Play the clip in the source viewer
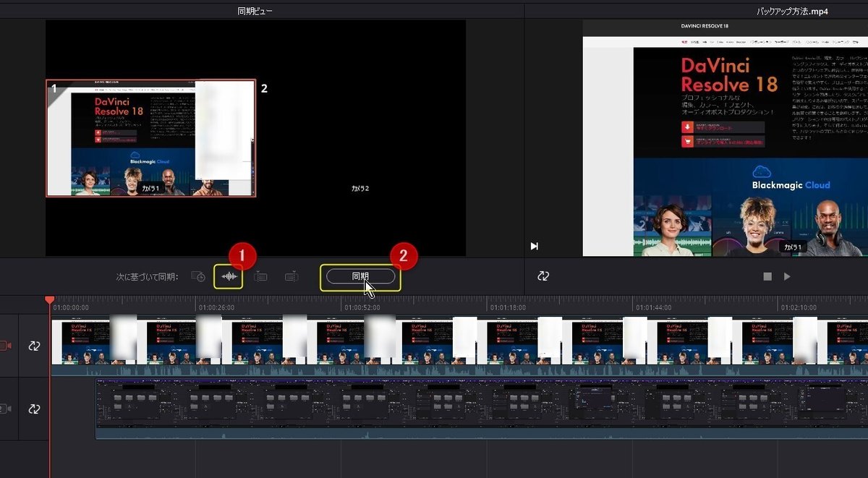 787,276
